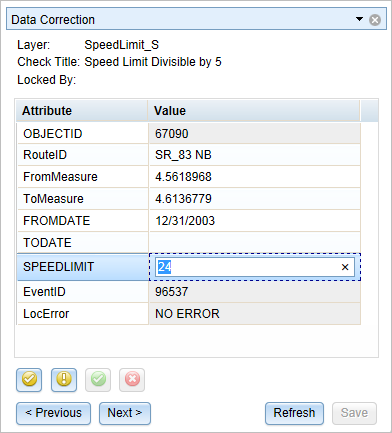
Task: Click the EventID attribute label
Action: [x=44, y=292]
